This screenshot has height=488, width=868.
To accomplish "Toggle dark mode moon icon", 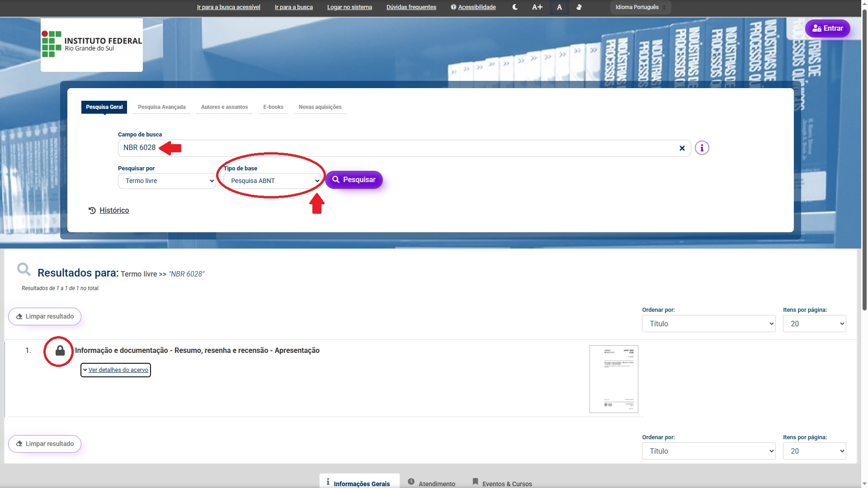I will [x=515, y=7].
